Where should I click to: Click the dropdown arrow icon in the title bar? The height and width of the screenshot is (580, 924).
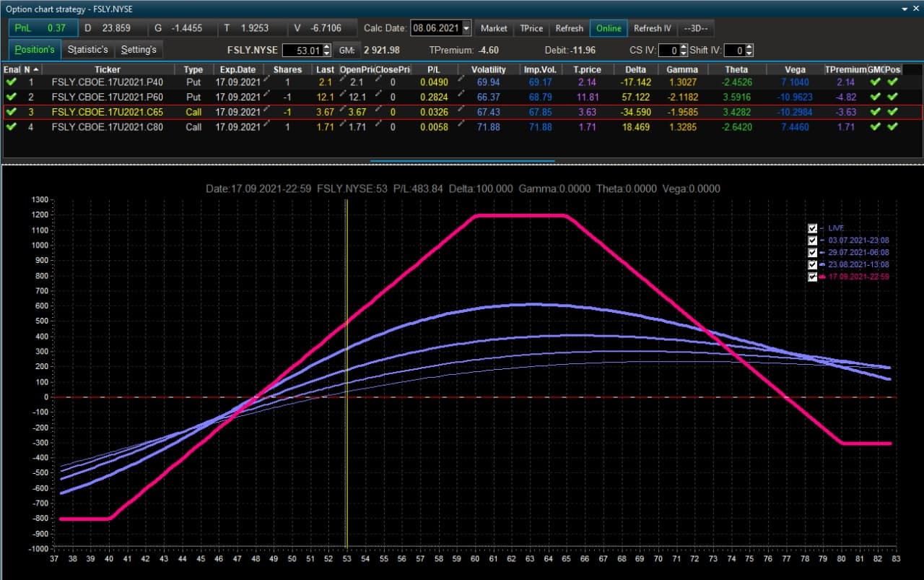pyautogui.click(x=906, y=9)
